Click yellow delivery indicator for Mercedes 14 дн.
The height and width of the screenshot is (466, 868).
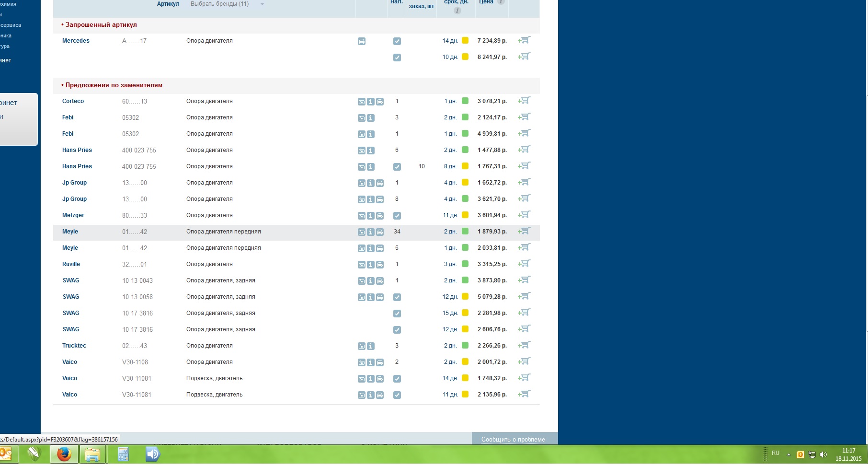tap(465, 40)
